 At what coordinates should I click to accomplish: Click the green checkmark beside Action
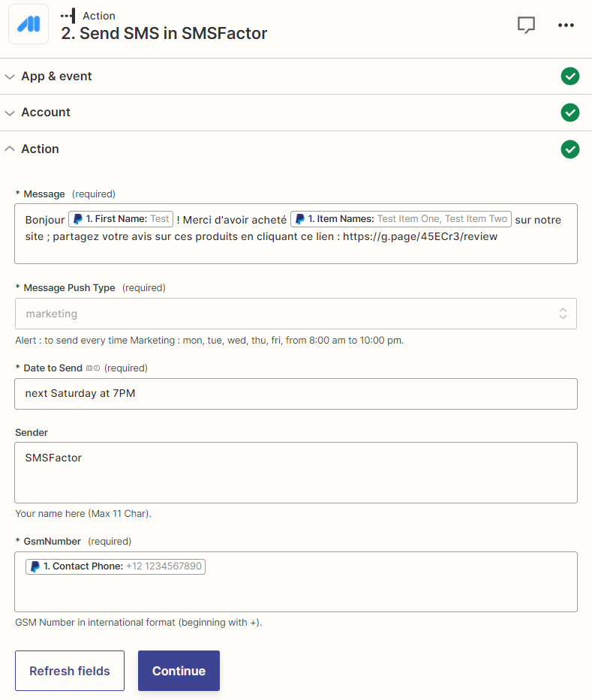click(x=569, y=149)
